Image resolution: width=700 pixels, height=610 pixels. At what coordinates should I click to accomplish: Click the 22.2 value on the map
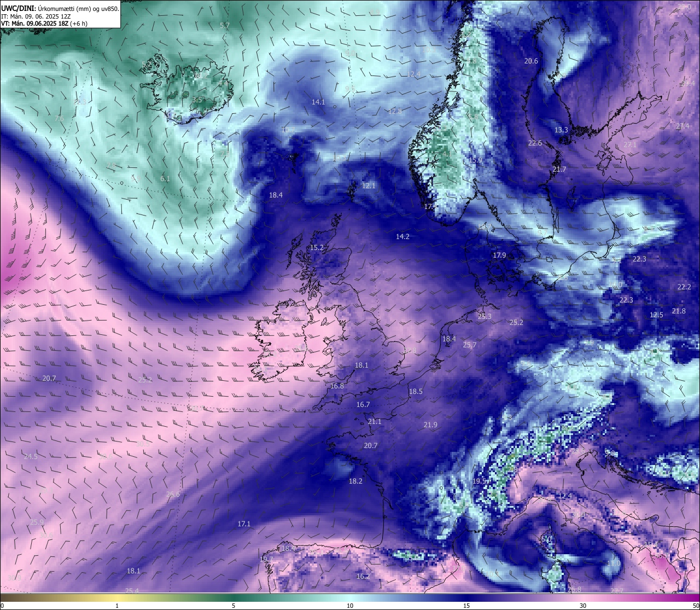(x=684, y=287)
